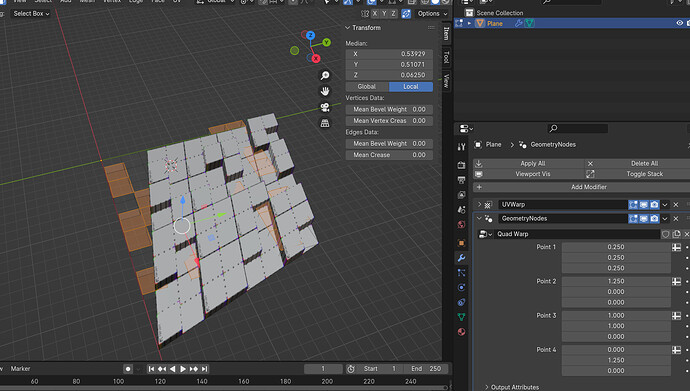Screen dimensions: 690x391
Task: Toggle the fake user shield for Quad Warp
Action: coord(665,234)
